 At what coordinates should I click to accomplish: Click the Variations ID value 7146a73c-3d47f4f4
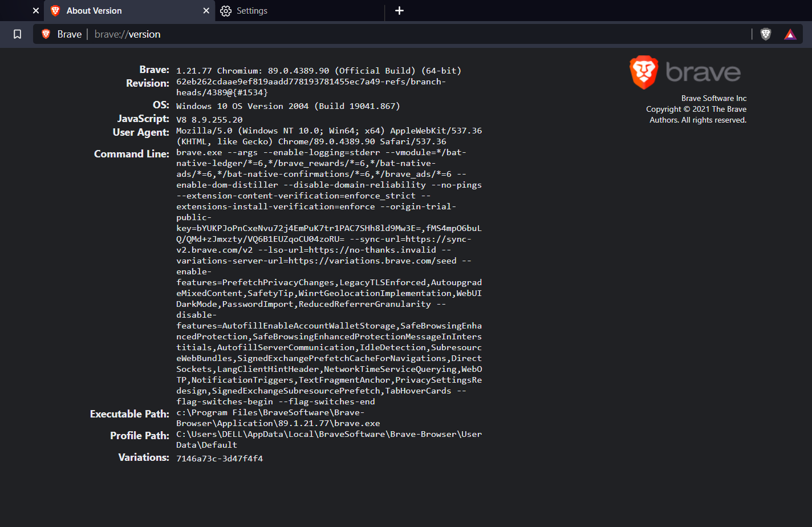pos(219,458)
